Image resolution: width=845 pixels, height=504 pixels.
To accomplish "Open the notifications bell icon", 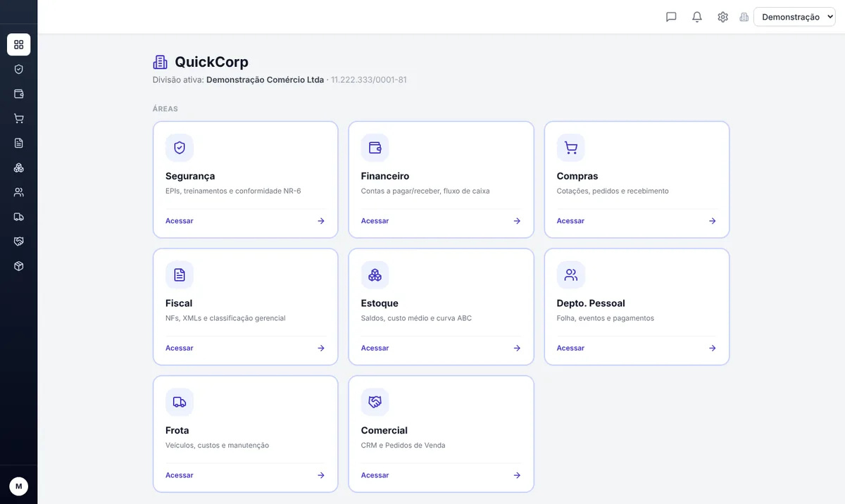I will [x=697, y=17].
